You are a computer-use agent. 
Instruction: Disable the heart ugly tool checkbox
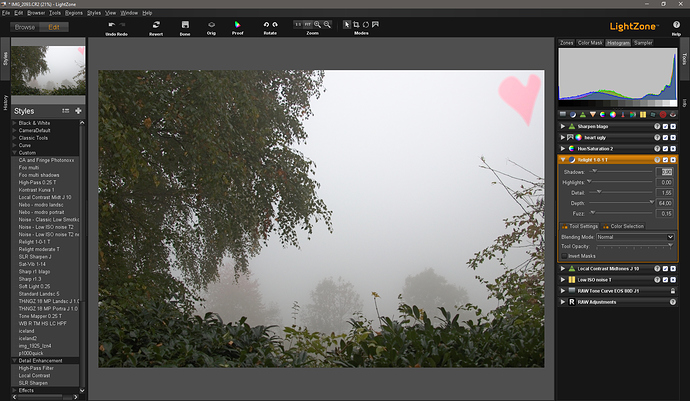[665, 137]
